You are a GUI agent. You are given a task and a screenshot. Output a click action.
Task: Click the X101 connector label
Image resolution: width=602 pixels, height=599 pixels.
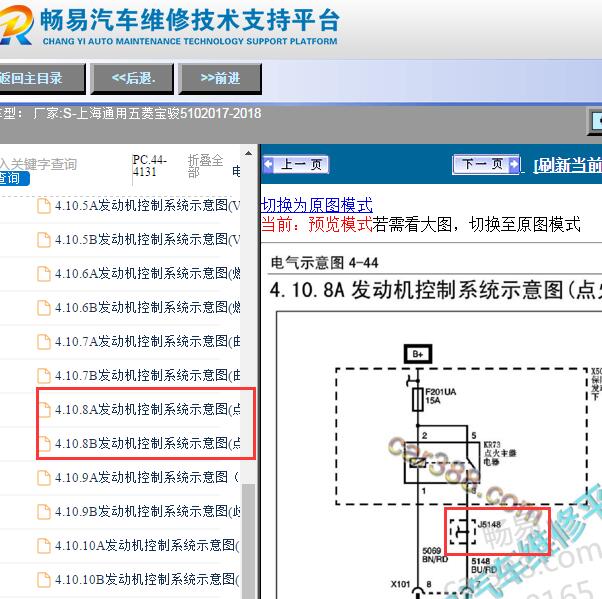400,584
